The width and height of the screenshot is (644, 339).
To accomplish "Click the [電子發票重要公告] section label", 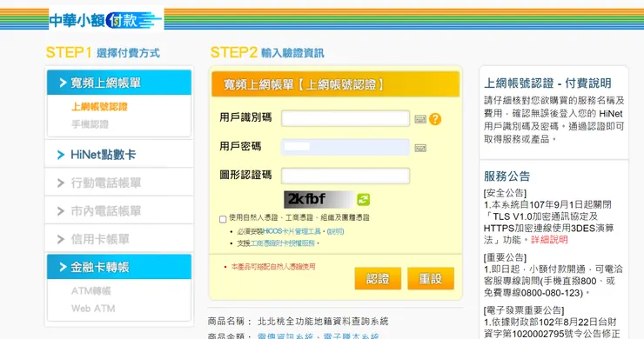I will click(x=524, y=310).
